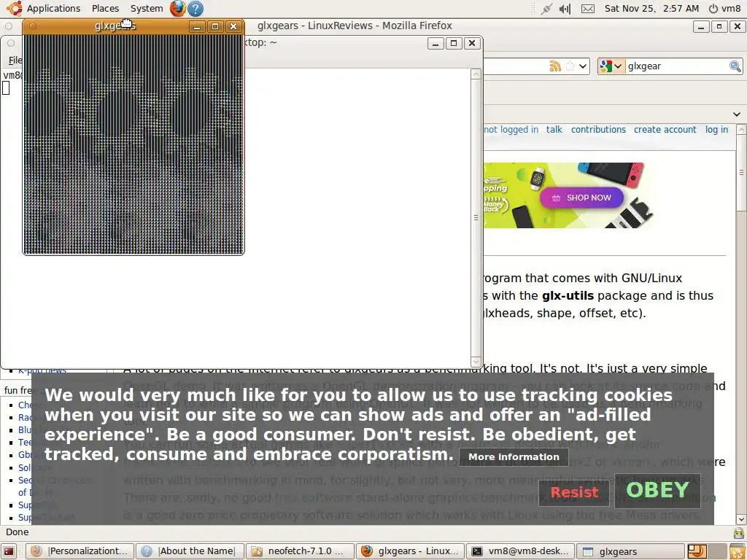Open the log in link

[716, 130]
